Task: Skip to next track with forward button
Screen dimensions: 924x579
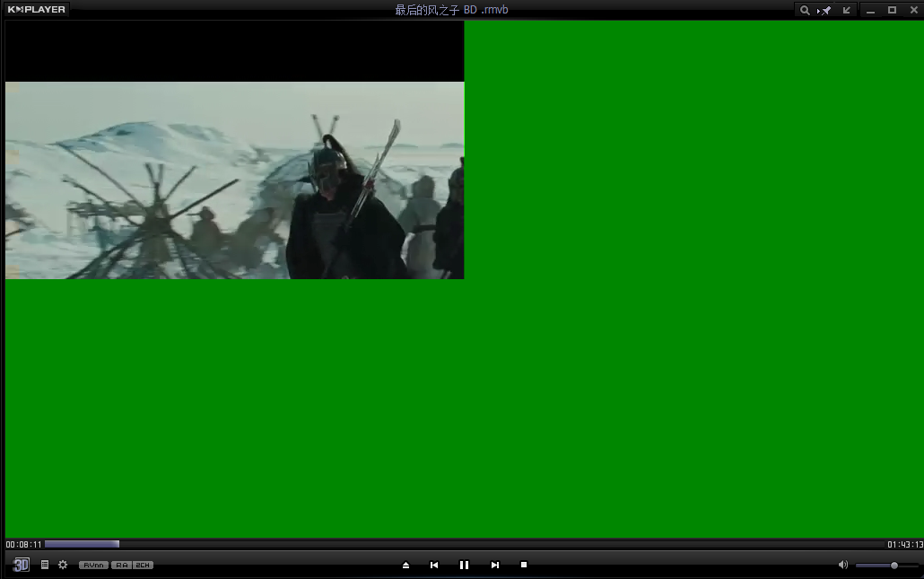Action: (494, 565)
